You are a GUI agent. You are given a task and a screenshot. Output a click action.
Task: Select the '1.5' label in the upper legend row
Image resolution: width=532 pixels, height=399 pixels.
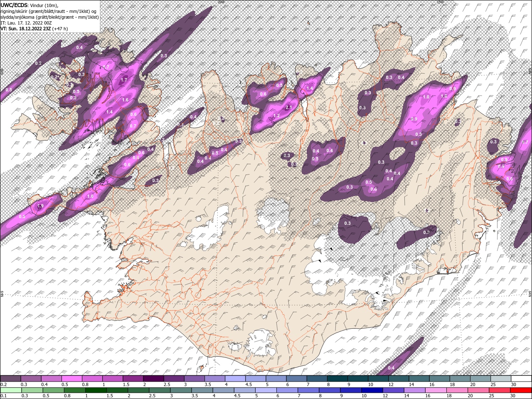[x=126, y=384]
